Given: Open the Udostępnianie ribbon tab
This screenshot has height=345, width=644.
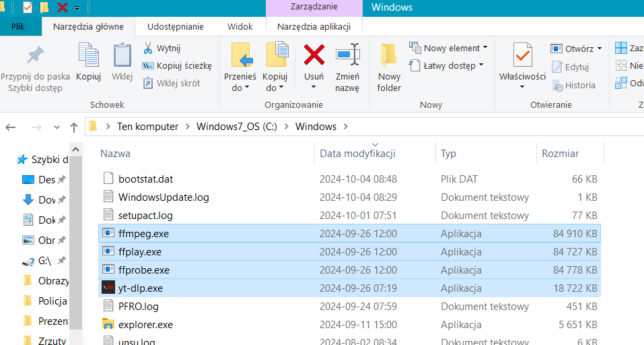Looking at the screenshot, I should pos(176,26).
